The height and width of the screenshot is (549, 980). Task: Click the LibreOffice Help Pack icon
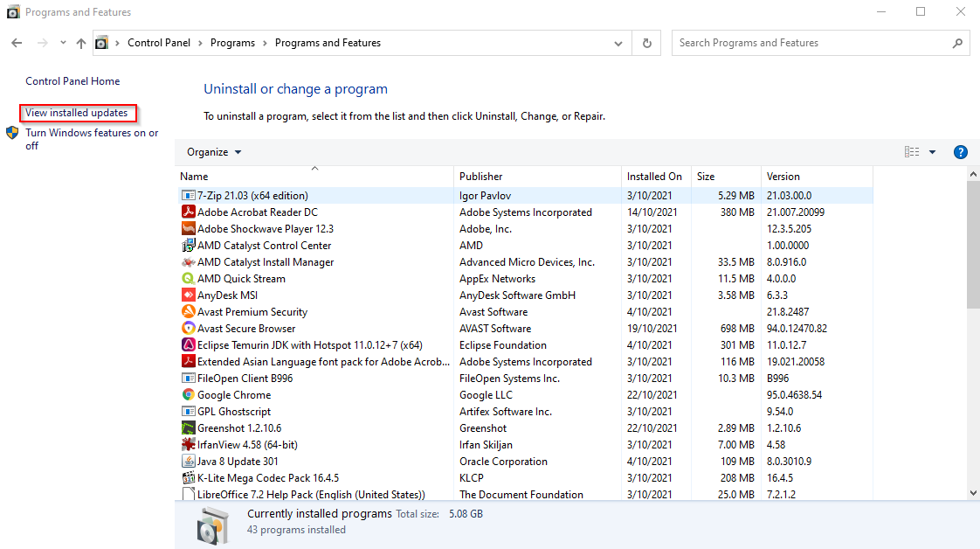point(188,494)
